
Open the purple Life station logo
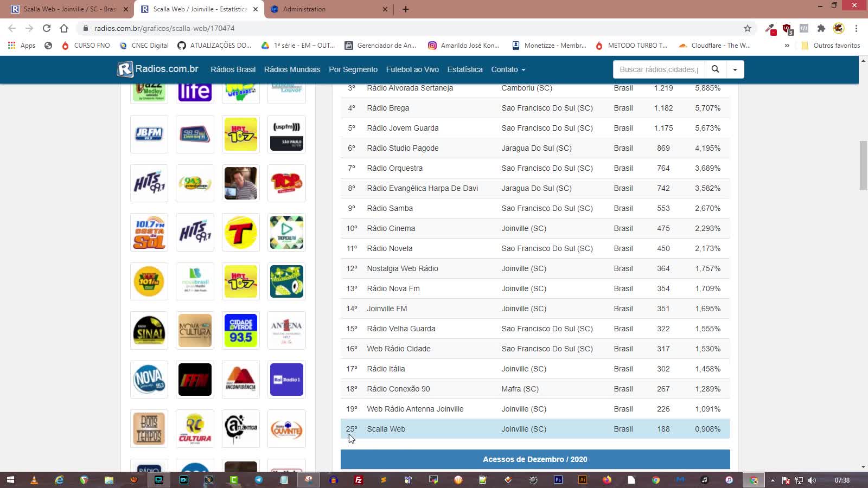[x=195, y=93]
